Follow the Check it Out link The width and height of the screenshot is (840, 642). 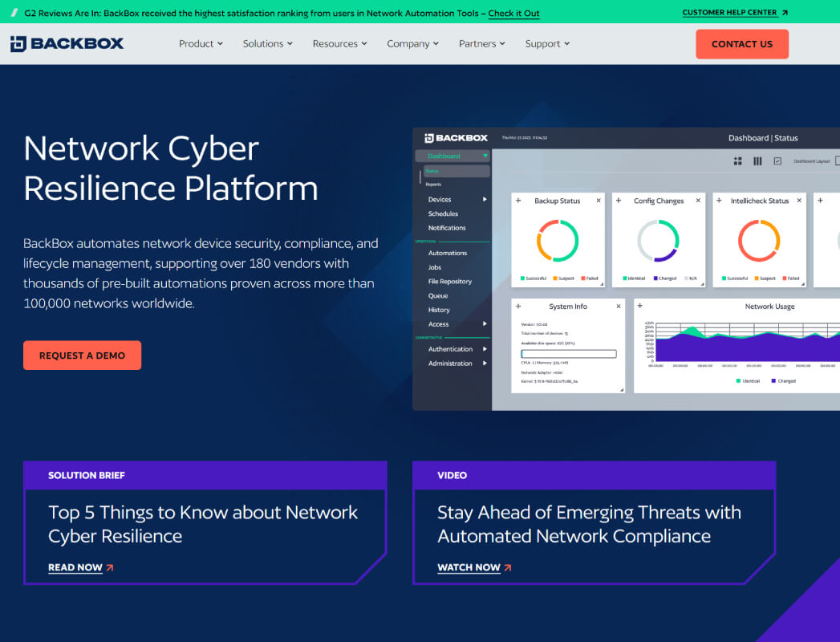click(513, 14)
